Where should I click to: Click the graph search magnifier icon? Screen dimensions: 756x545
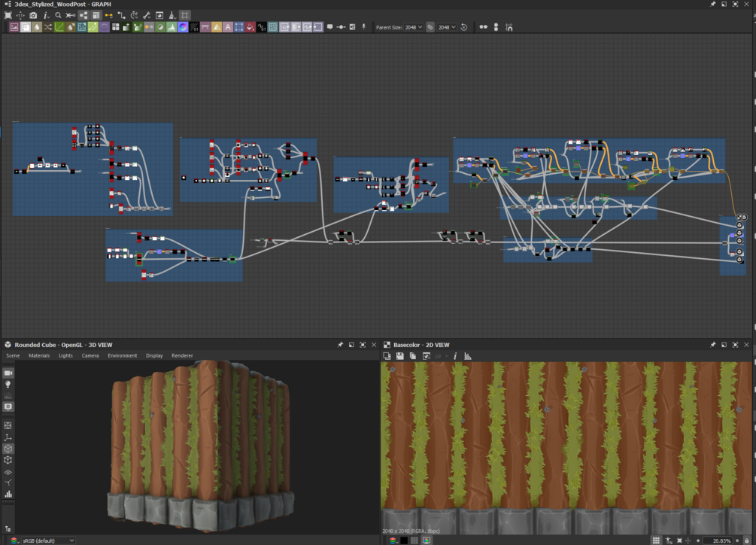coord(58,16)
